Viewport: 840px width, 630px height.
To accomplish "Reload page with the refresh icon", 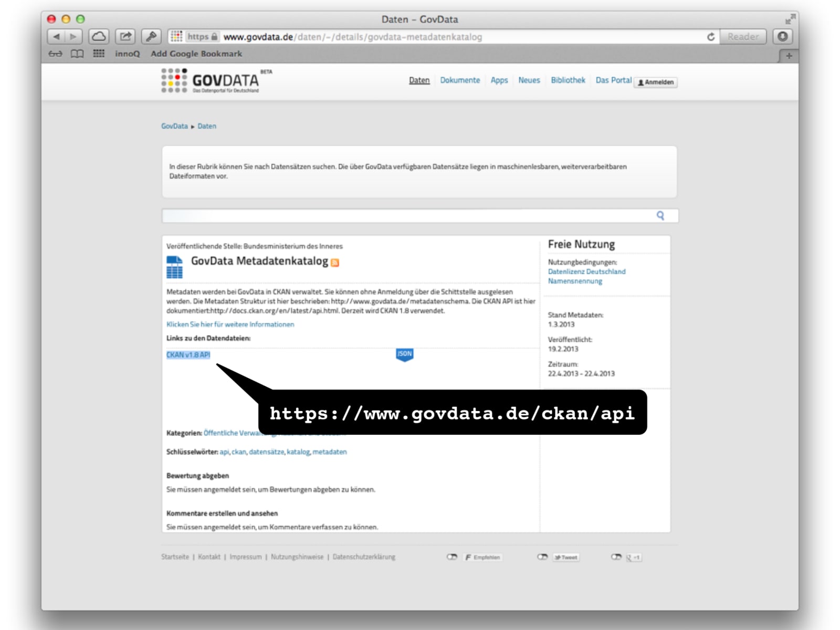I will 711,37.
